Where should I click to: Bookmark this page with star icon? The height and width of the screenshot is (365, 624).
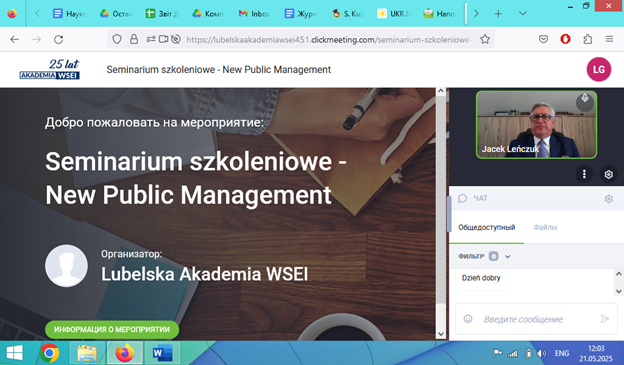pyautogui.click(x=485, y=39)
